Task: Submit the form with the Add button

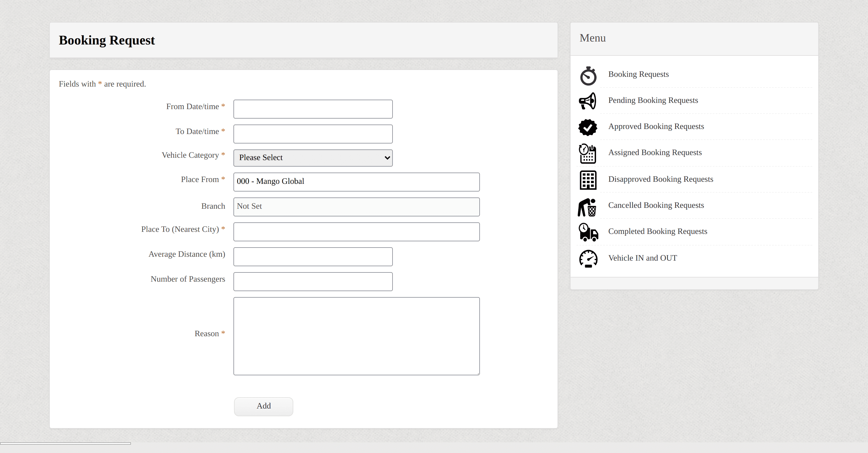Action: click(x=263, y=406)
